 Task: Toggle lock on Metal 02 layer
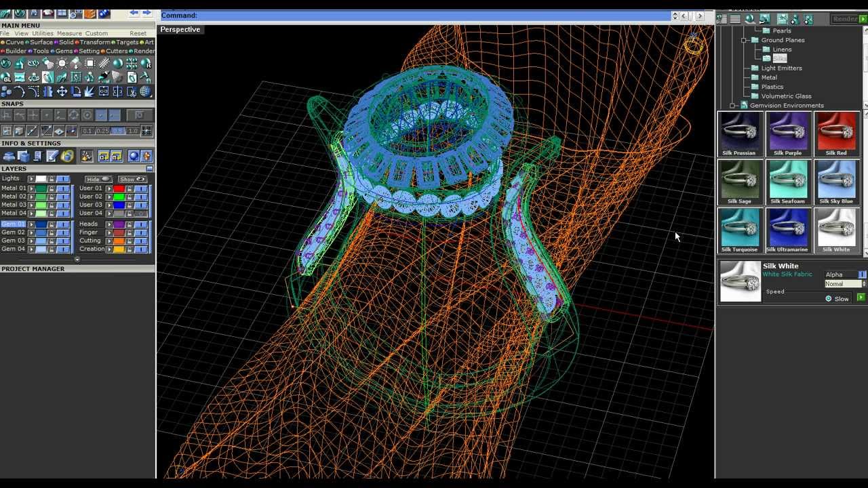[51, 197]
